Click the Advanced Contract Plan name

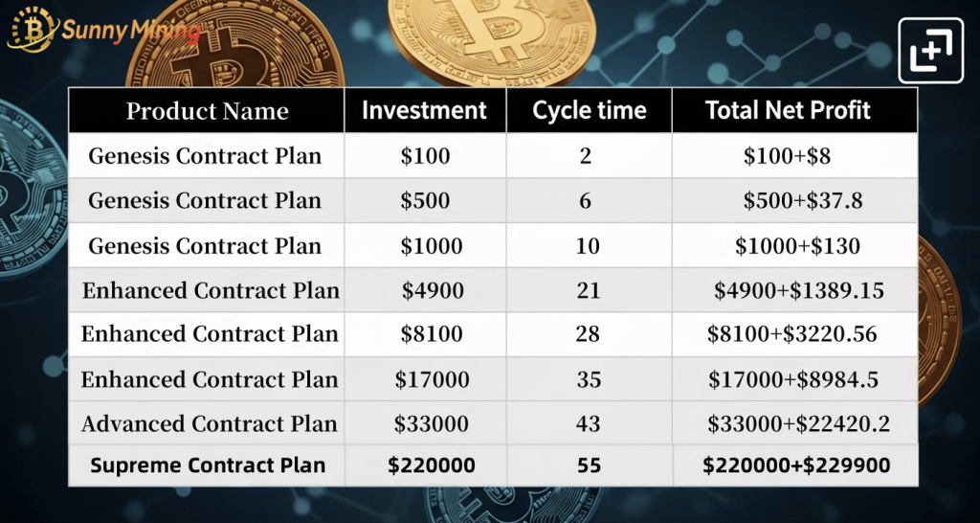[x=210, y=423]
